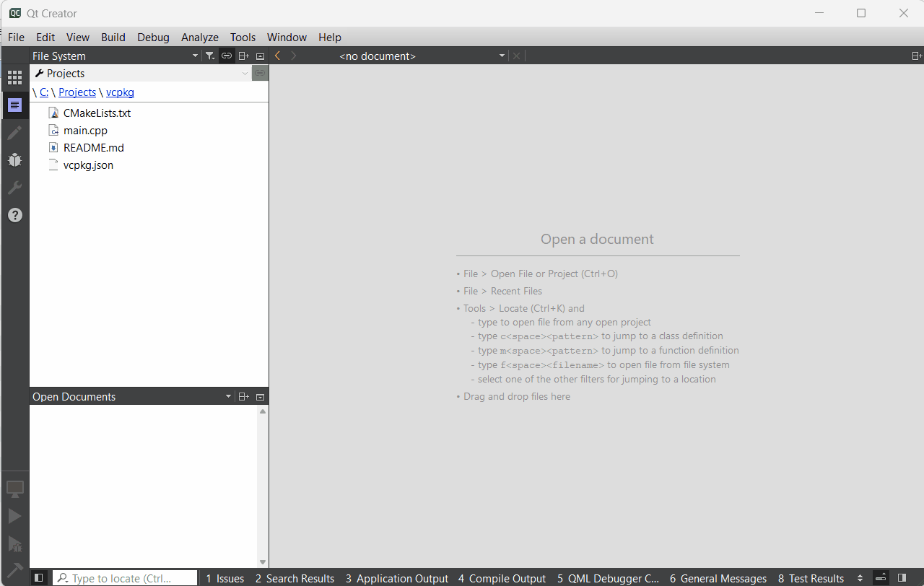Screen dimensions: 924x586
Task: Toggle the left sidebar visibility
Action: 38,577
